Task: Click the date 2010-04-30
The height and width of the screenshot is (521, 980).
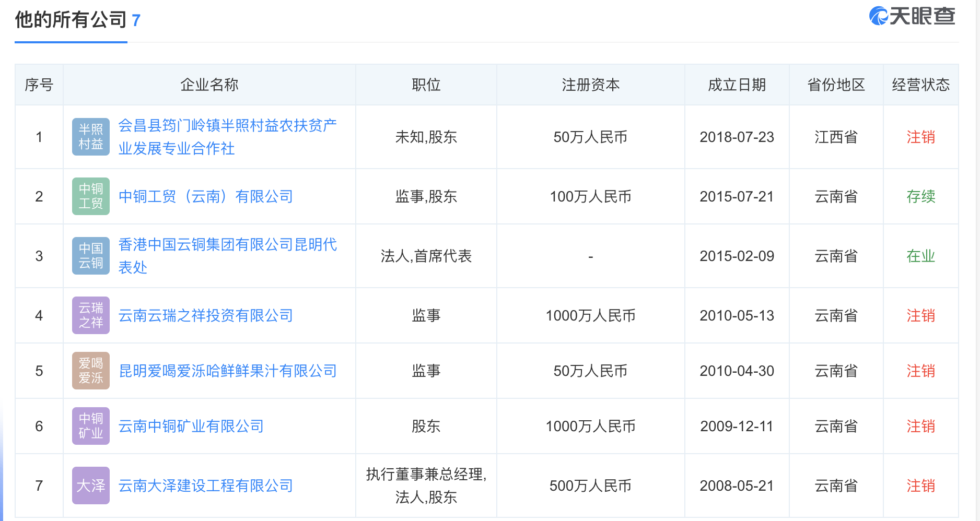Action: [x=737, y=371]
